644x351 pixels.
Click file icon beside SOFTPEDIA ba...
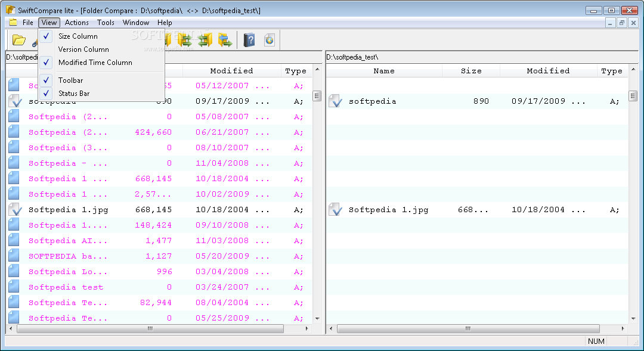click(14, 256)
